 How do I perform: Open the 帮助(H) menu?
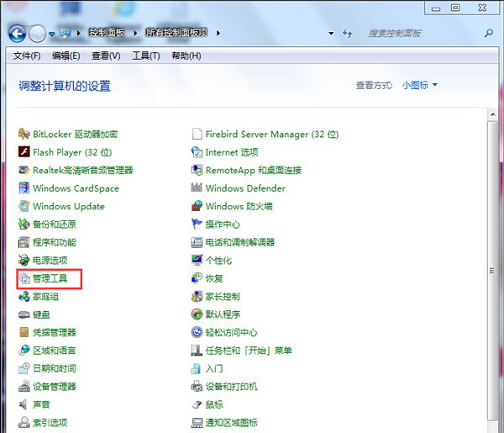pos(186,56)
